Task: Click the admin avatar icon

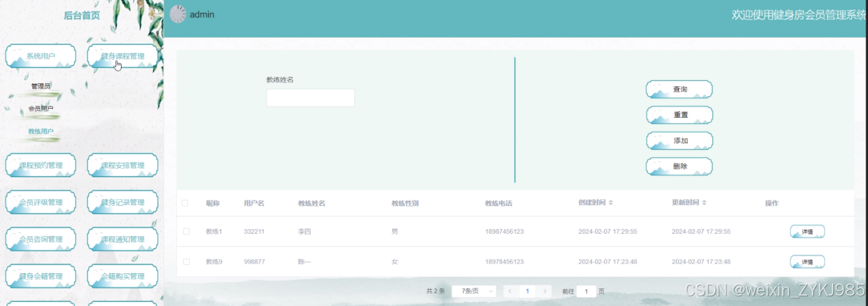Action: click(177, 14)
